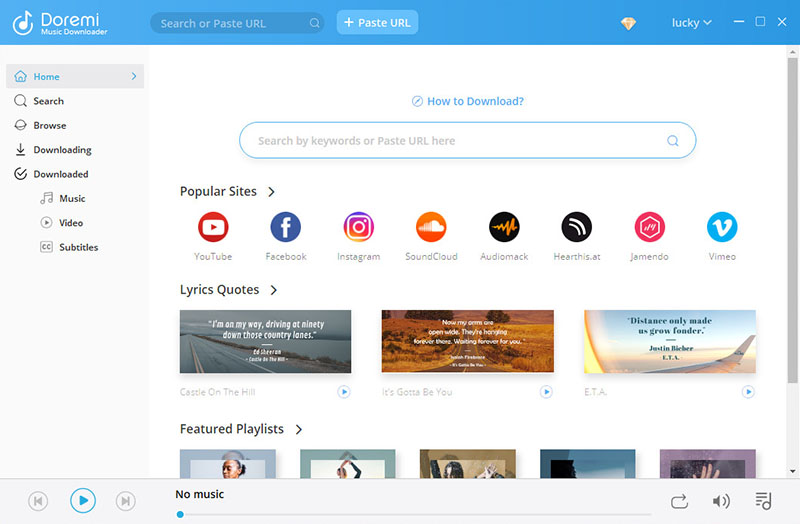Screen dimensions: 800x524
Task: Click the Castle On The Hill title
Action: [x=217, y=392]
